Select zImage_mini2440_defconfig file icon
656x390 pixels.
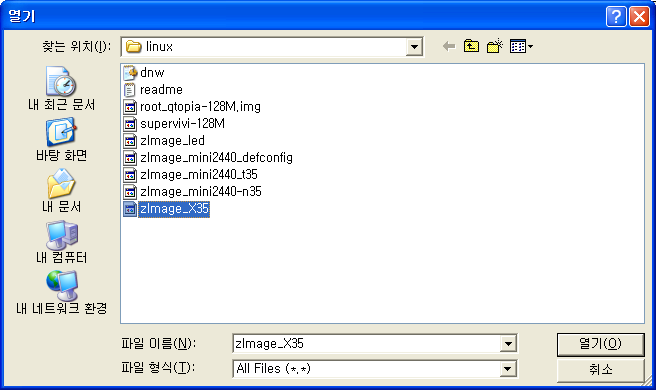coord(130,158)
